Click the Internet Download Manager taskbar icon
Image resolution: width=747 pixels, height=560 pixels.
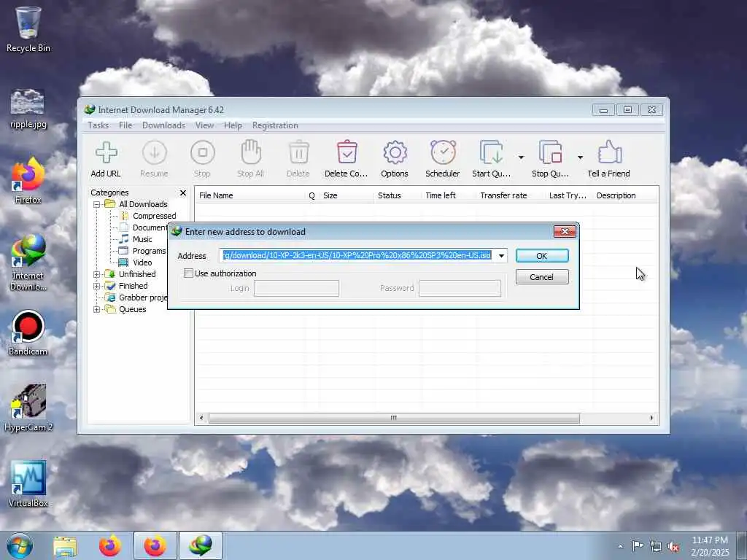pyautogui.click(x=201, y=545)
